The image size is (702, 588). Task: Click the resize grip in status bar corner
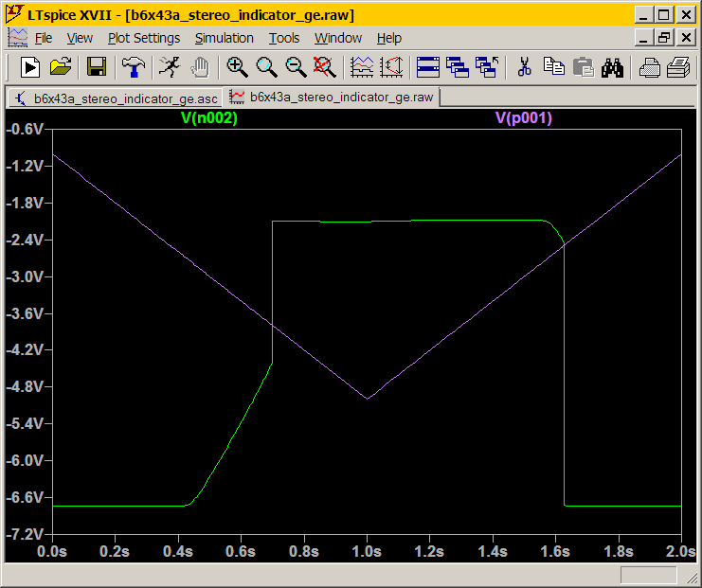(x=691, y=578)
